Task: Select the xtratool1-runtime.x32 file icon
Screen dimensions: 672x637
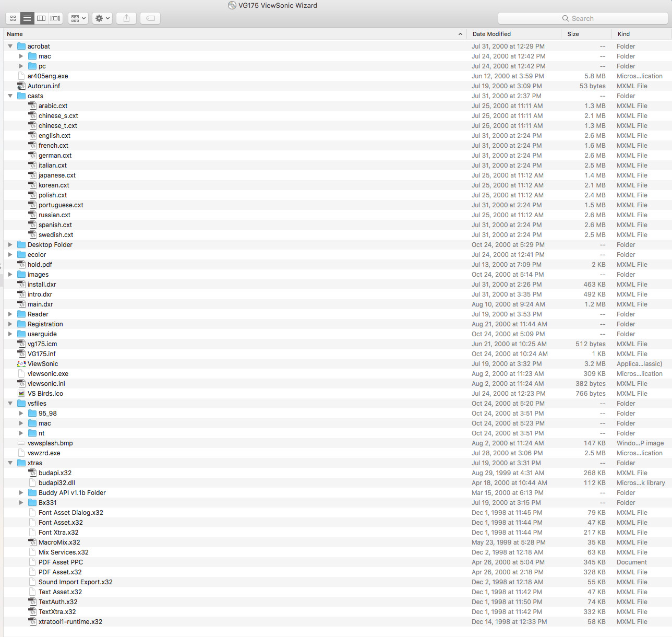Action: point(32,622)
